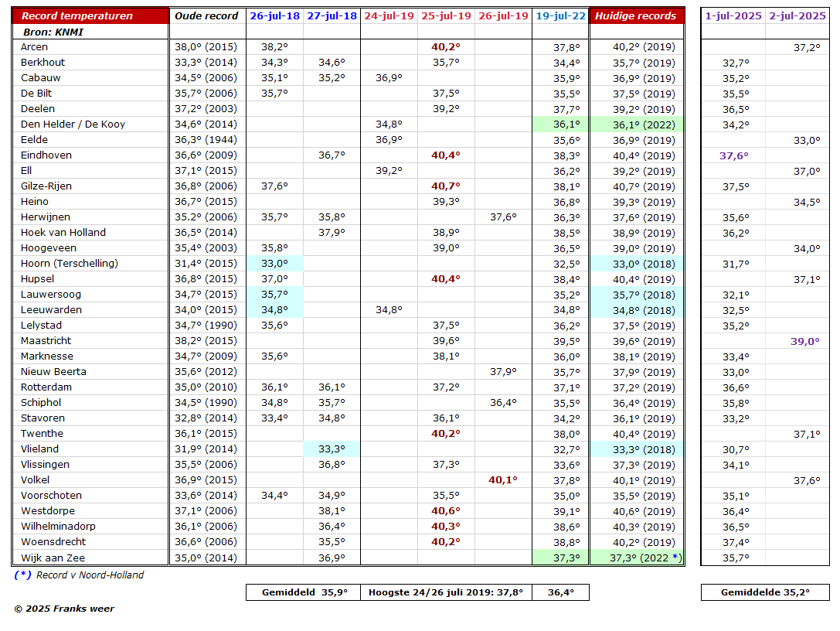Screen dimensions: 840x631
Task: Click the 'Hoogste 24/26 juli 2019: 37,8°' summary
Action: click(x=446, y=592)
